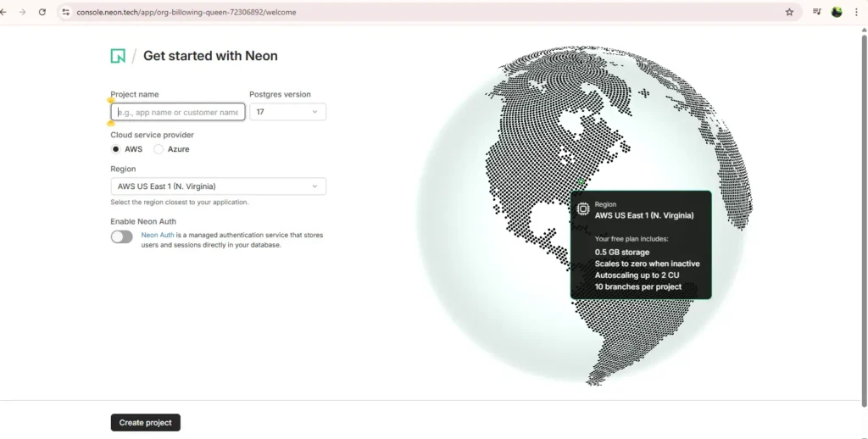View site information icon in address bar
The width and height of the screenshot is (868, 439).
(66, 12)
